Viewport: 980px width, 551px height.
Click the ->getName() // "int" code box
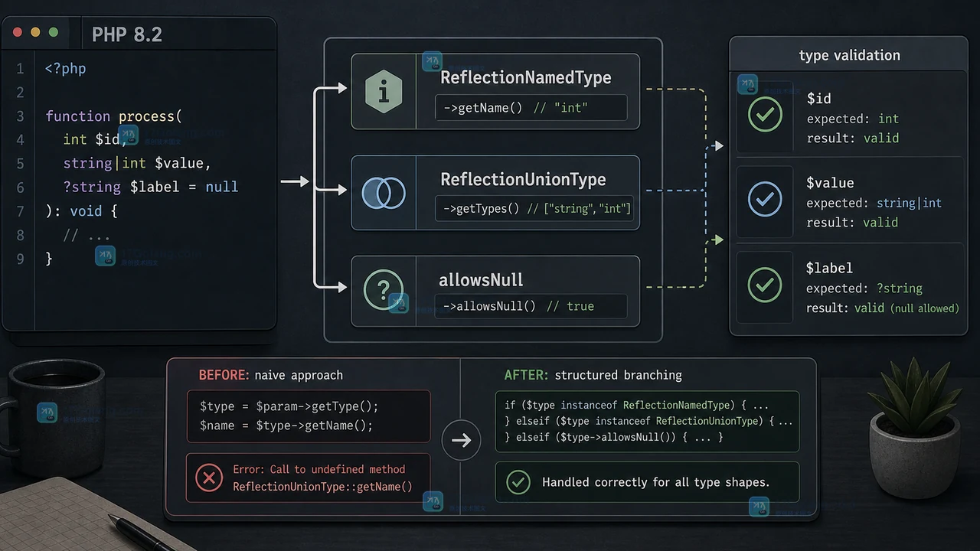[x=531, y=108]
